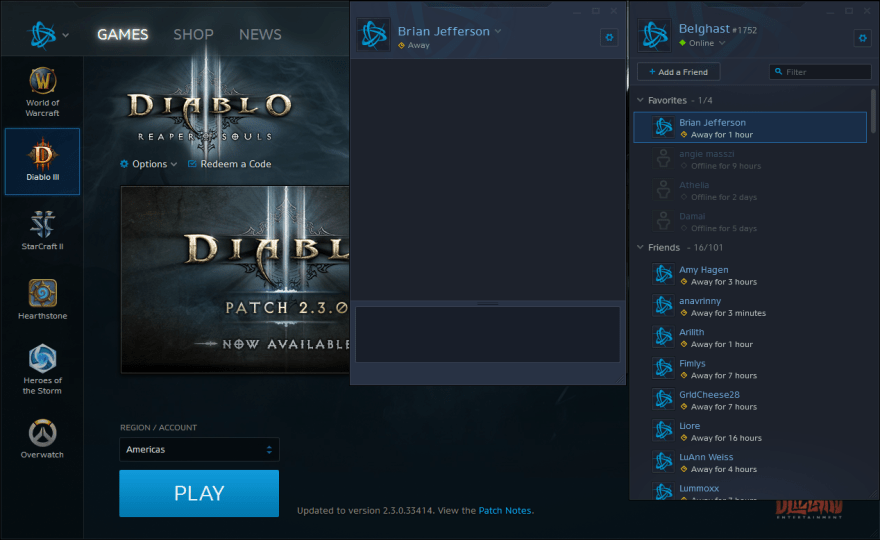Open dropdown arrow beside Battle.net logo

[66, 35]
